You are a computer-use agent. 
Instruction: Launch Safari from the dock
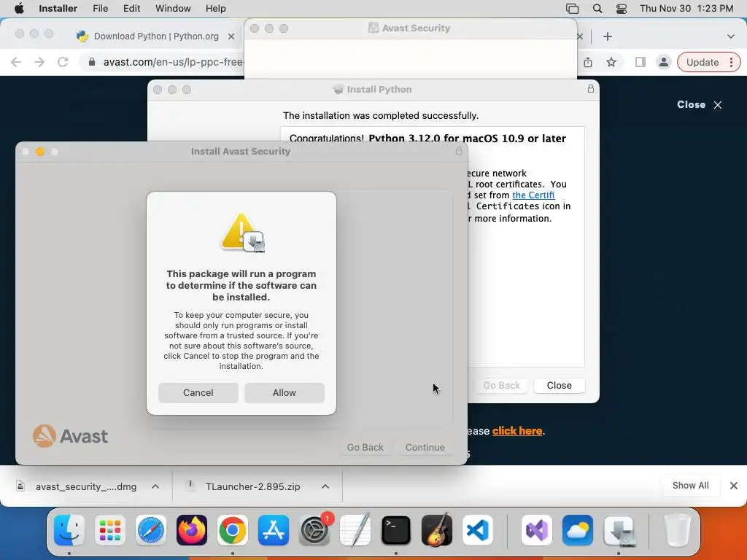[151, 530]
